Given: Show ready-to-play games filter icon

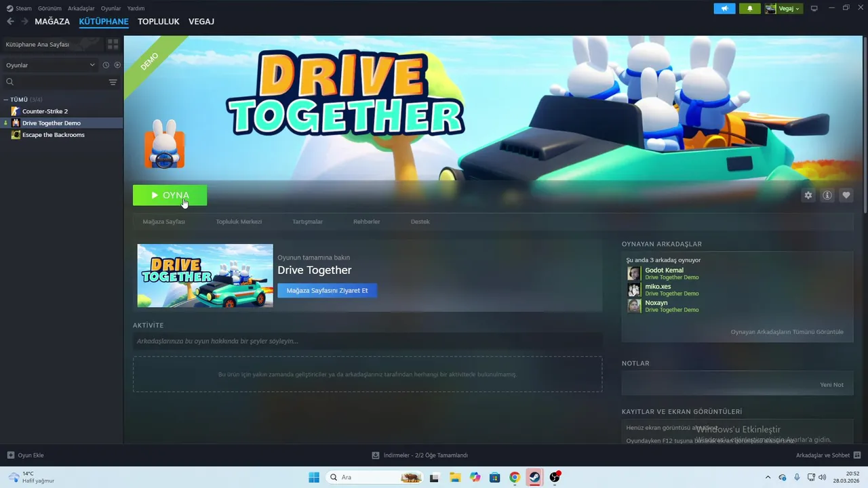Looking at the screenshot, I should tap(117, 65).
